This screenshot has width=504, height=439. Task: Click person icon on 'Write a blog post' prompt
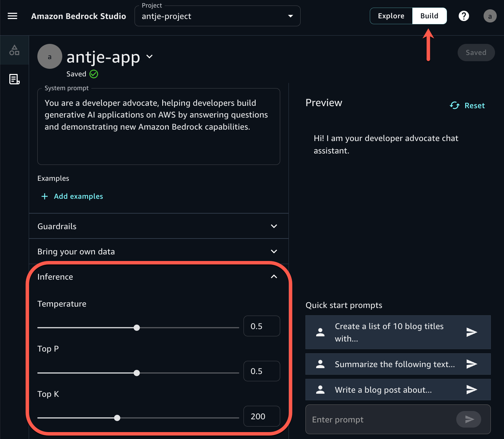click(x=320, y=390)
